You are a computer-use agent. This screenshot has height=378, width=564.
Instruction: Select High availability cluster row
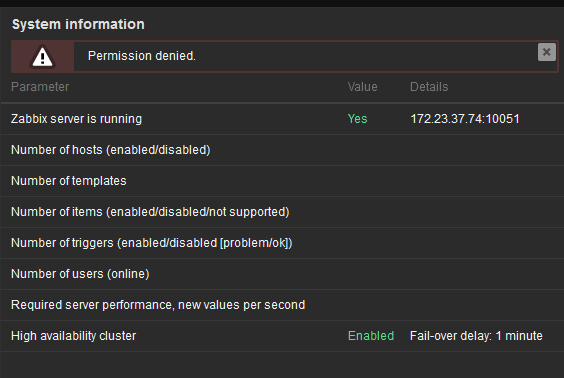[282, 336]
